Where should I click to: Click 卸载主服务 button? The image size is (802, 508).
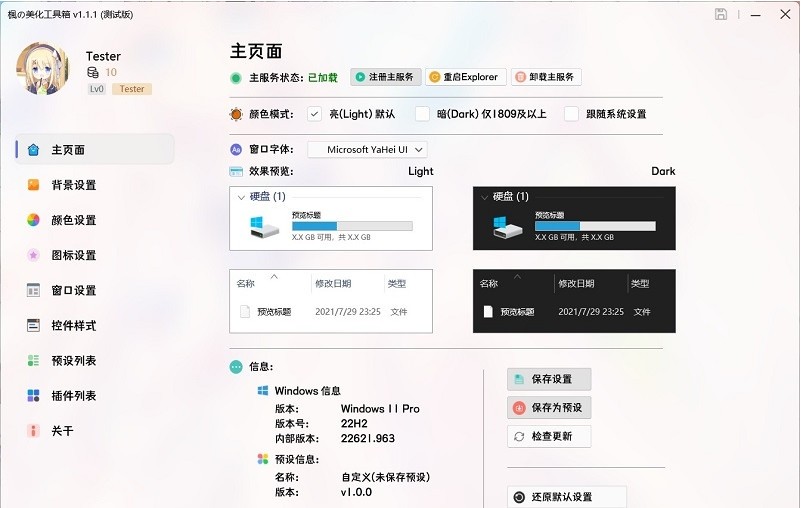click(546, 77)
